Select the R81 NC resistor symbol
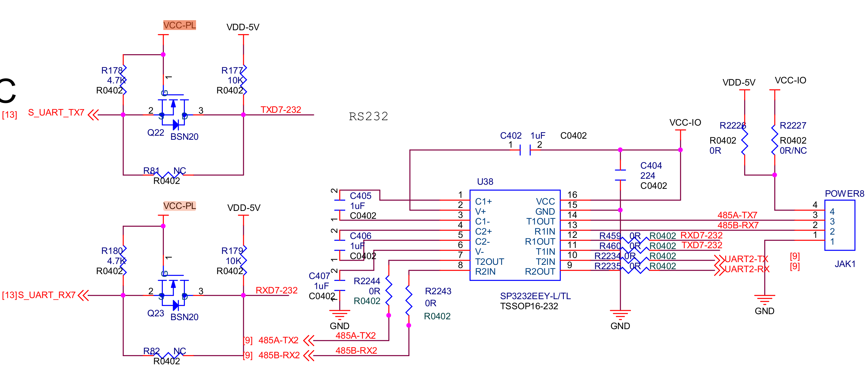This screenshot has width=868, height=370. [x=169, y=175]
